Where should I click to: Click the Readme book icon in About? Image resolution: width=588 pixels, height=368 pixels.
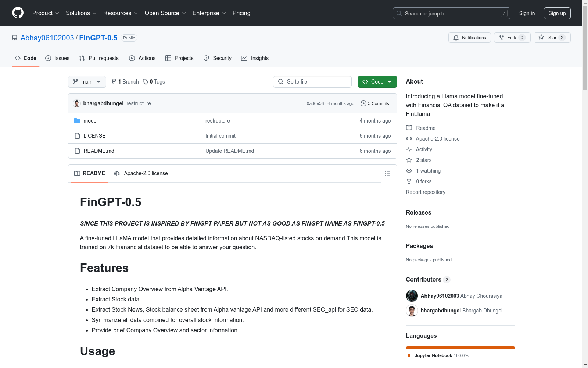coord(409,128)
